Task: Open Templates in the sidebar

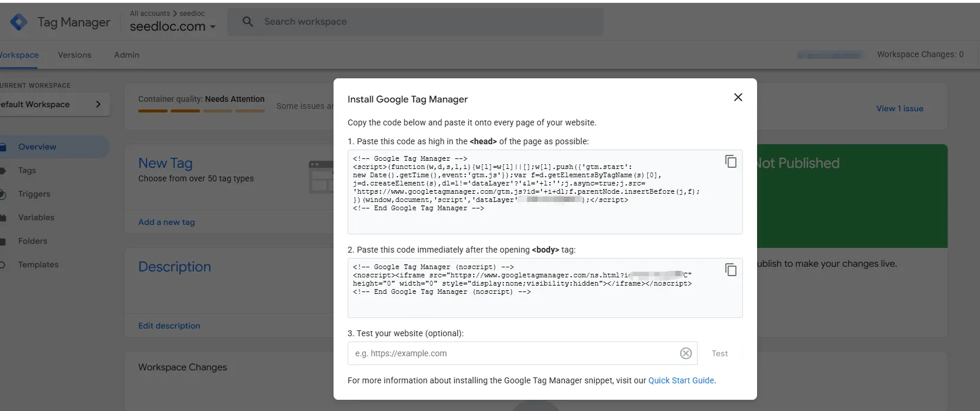Action: (x=38, y=264)
